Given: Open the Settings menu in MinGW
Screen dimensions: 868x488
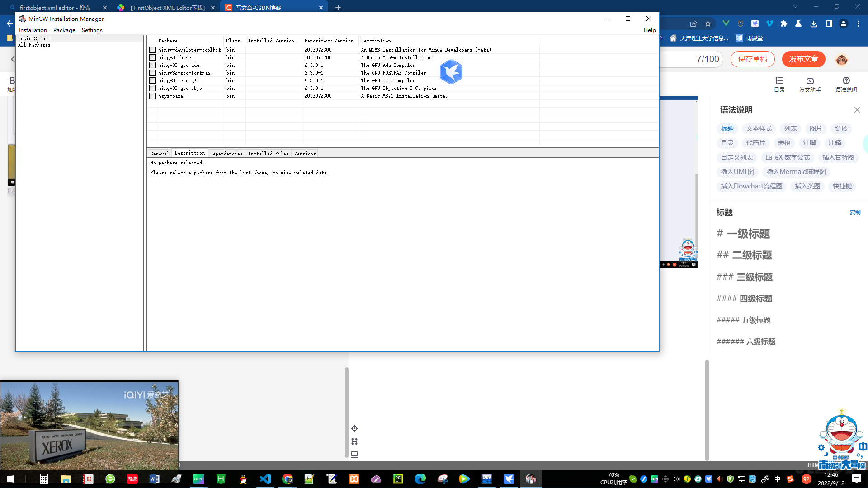Looking at the screenshot, I should tap(92, 30).
